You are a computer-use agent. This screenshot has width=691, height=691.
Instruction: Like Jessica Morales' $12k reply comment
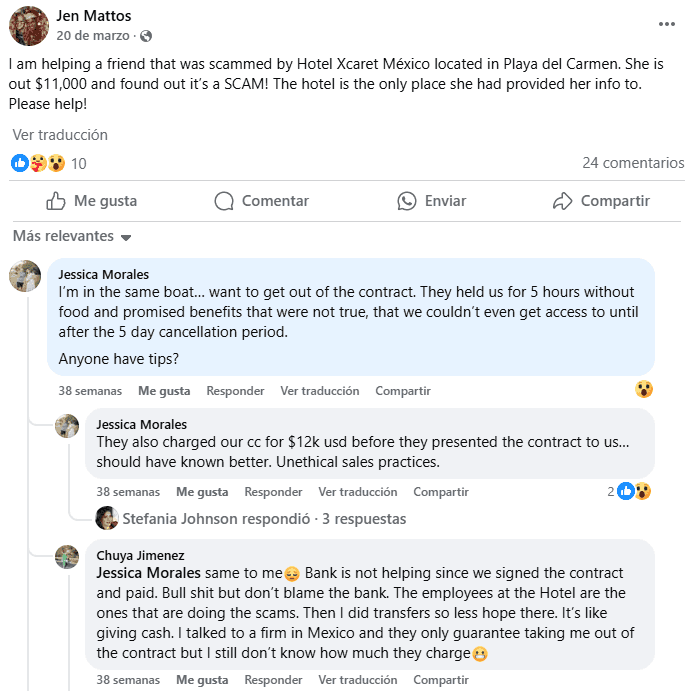click(x=202, y=492)
